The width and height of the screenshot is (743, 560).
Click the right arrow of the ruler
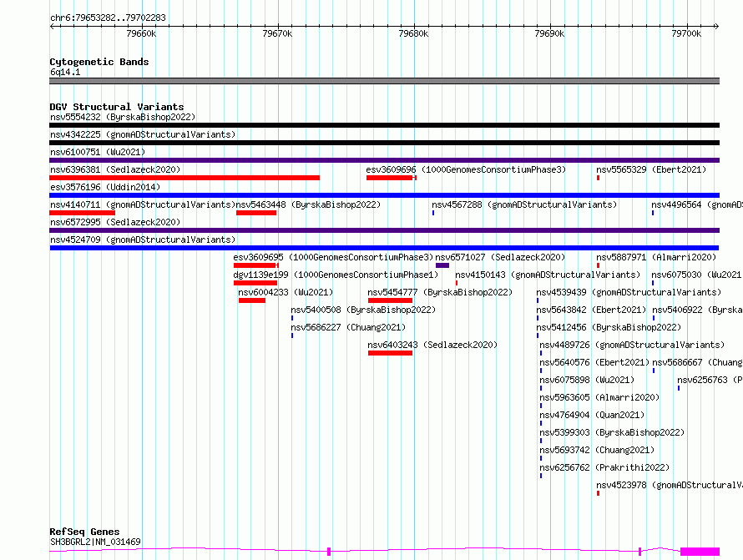(x=716, y=26)
